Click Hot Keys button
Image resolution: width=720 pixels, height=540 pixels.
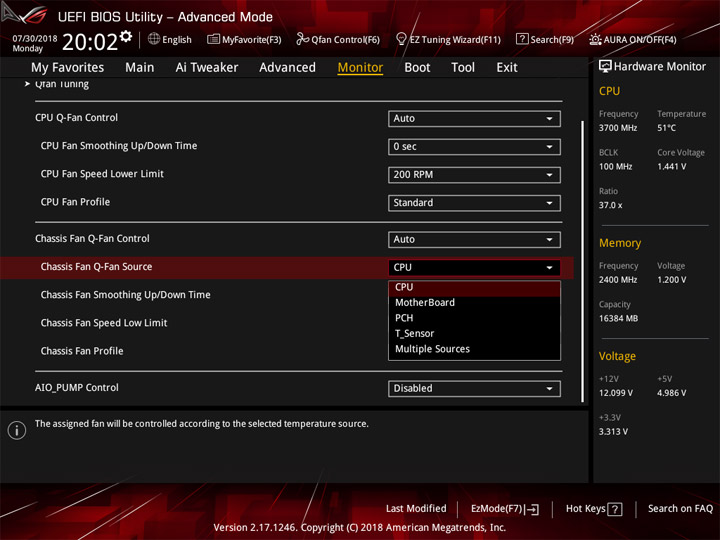(594, 509)
